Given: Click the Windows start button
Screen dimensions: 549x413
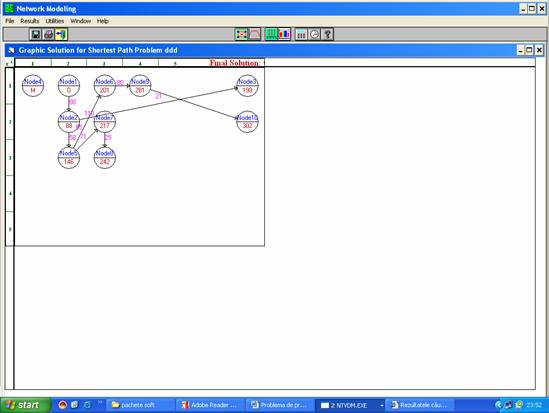Looking at the screenshot, I should click(25, 405).
